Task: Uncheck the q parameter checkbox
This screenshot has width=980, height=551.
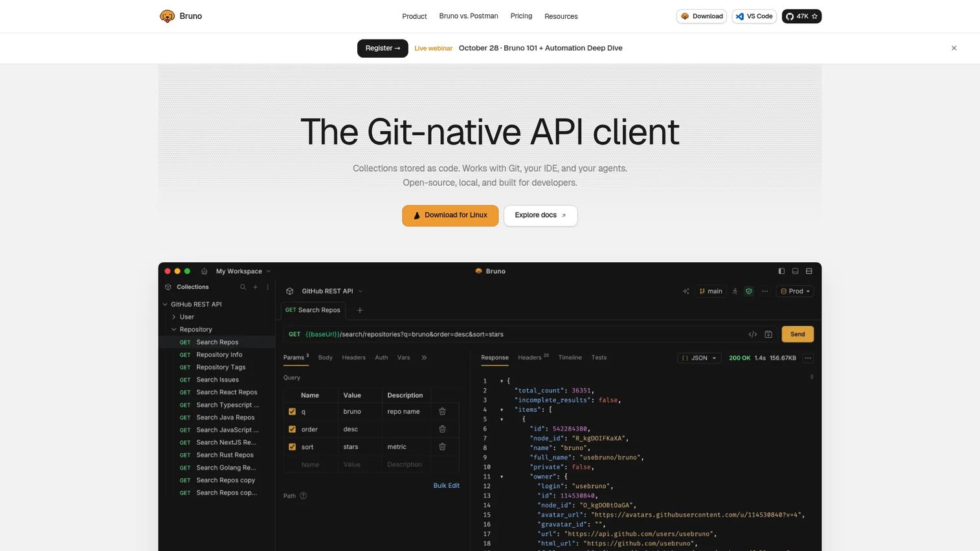Action: coord(292,411)
